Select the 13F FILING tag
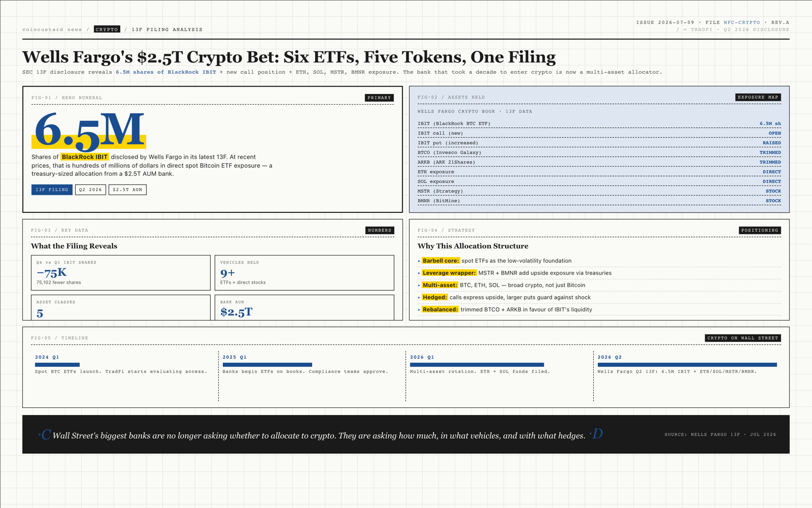The width and height of the screenshot is (812, 508). click(52, 189)
